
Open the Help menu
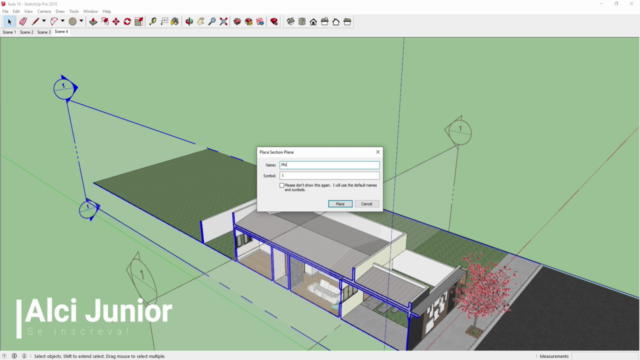pos(107,11)
